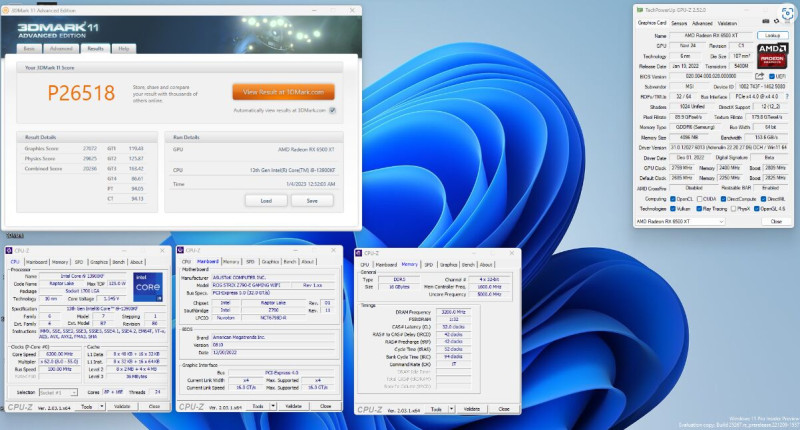
Task: Click the GPU-Z title bar icon
Action: (x=640, y=10)
